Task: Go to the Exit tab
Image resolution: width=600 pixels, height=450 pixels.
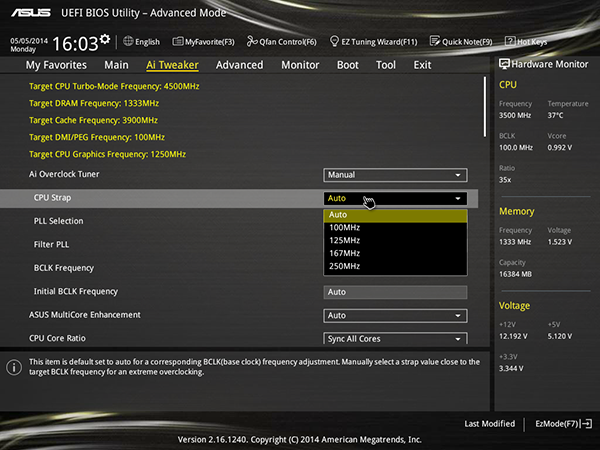Action: click(422, 65)
